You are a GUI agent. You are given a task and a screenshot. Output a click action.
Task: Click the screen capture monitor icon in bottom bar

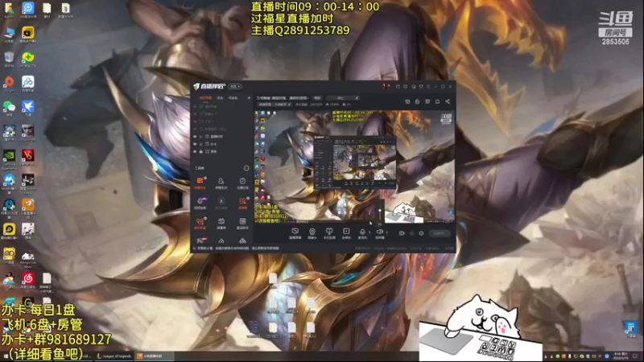tap(295, 232)
